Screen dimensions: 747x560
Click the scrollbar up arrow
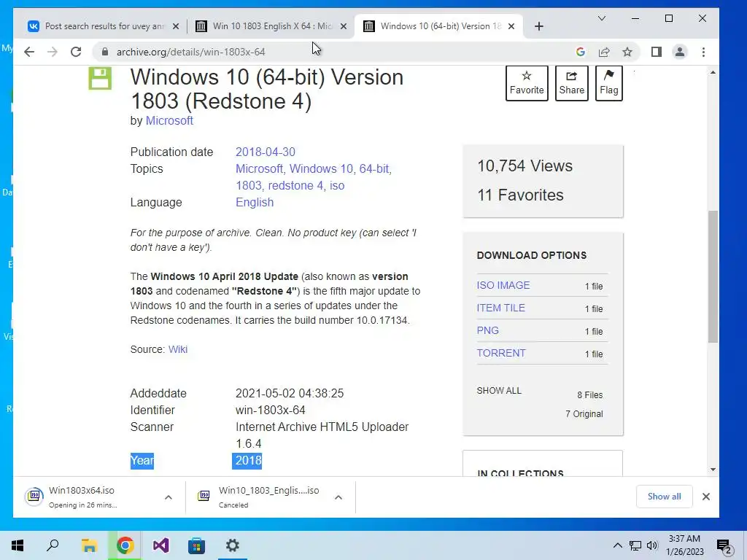click(713, 72)
